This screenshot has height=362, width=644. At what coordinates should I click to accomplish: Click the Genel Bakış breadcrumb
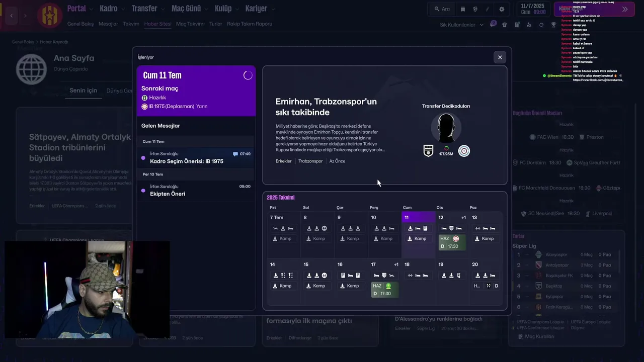(23, 42)
